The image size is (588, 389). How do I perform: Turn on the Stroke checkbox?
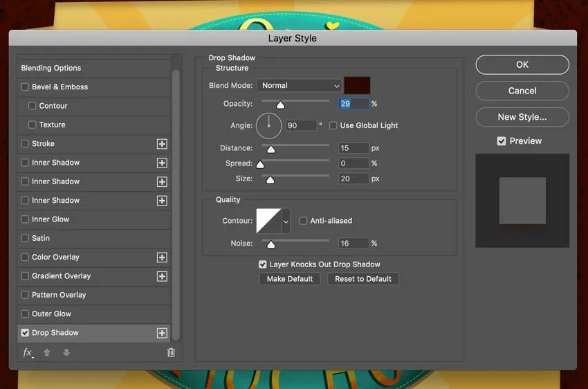[x=25, y=144]
